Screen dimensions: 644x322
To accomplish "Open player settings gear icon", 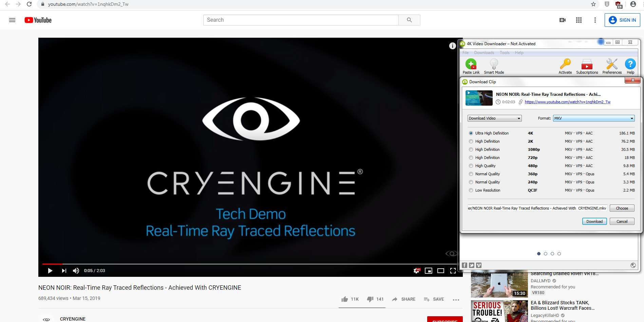I will tap(416, 271).
